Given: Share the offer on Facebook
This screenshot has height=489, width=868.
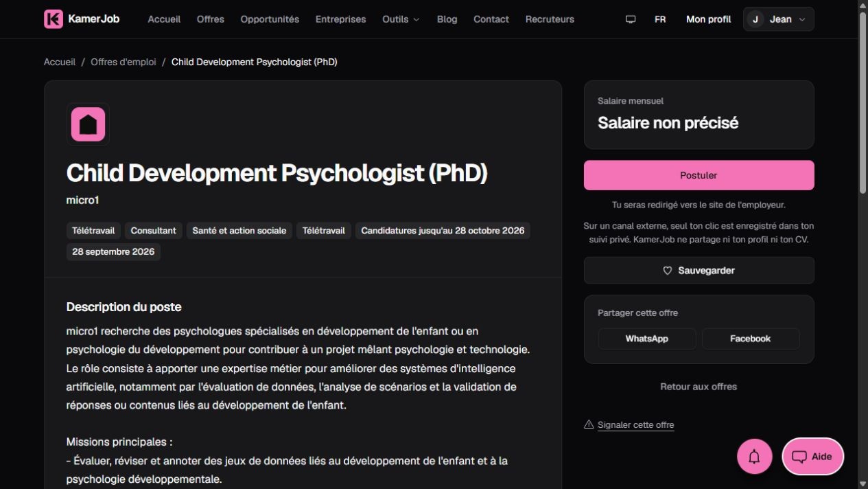Looking at the screenshot, I should point(750,339).
